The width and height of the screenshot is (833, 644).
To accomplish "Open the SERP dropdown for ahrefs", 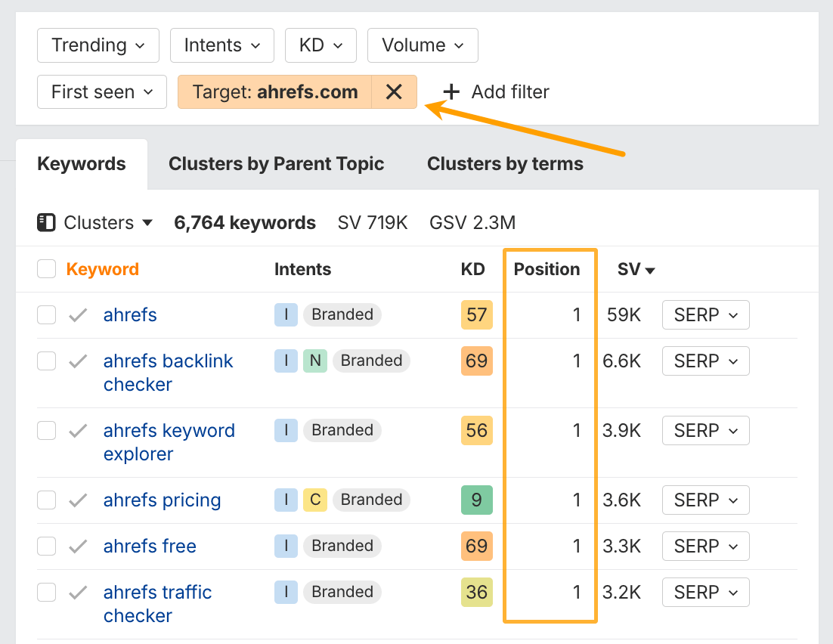I will (705, 314).
